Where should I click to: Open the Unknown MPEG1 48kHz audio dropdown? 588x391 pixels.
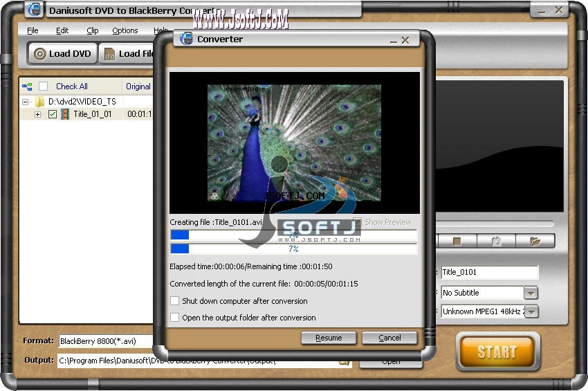[531, 311]
